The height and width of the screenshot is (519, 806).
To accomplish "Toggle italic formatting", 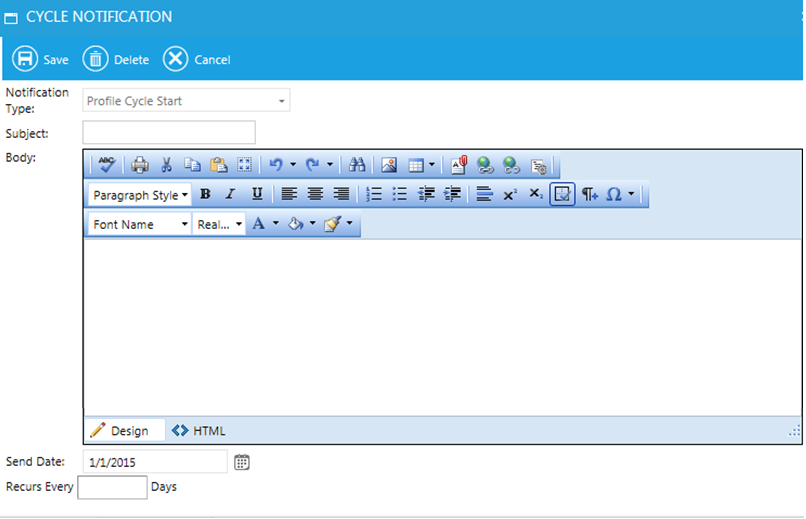I will tap(230, 195).
